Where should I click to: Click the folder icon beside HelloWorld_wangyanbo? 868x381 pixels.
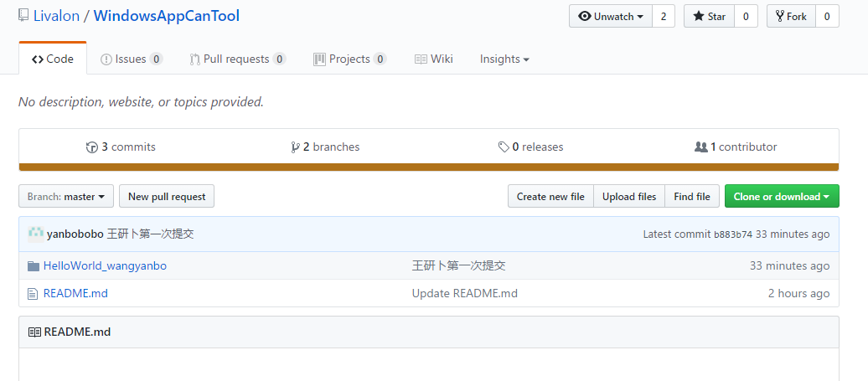point(34,266)
